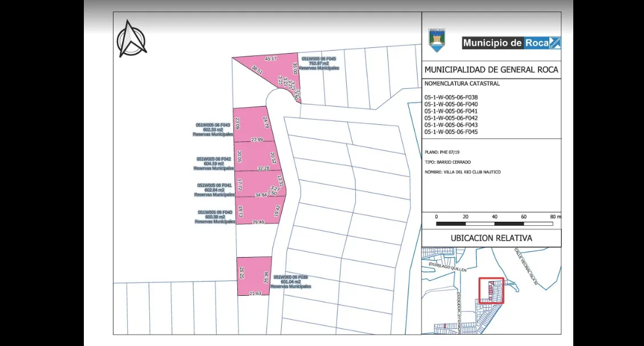Image resolution: width=644 pixels, height=346 pixels.
Task: Click pink parcel F038 at the bottom
Action: (x=252, y=276)
